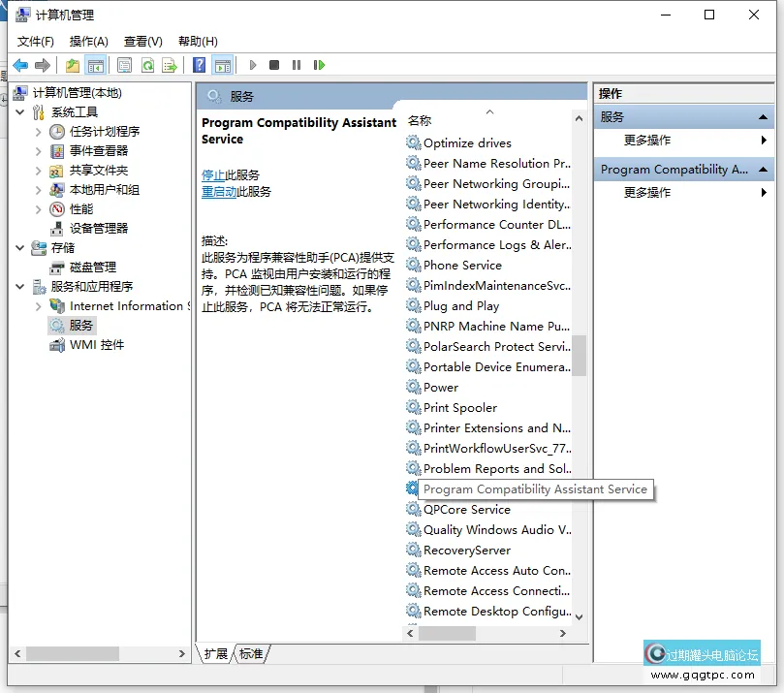Expand the 任务计划程序 tree node

pos(39,132)
